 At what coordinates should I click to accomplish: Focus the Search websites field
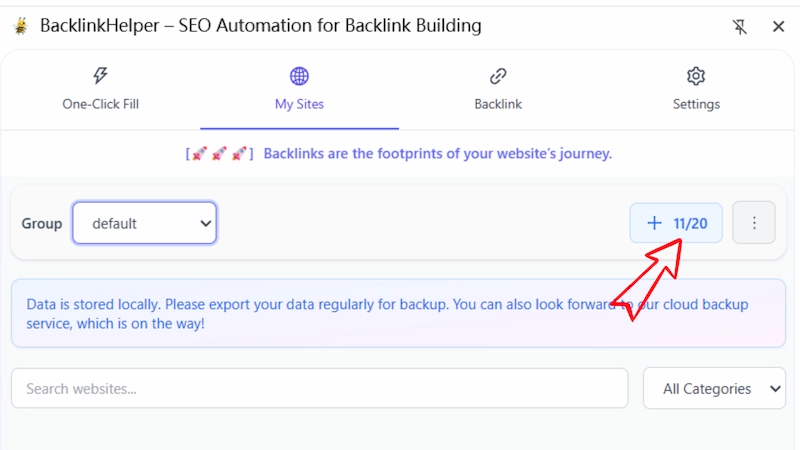[319, 388]
